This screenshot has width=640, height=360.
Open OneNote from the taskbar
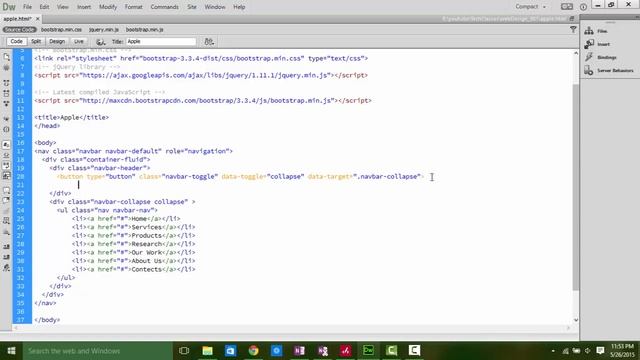299,351
